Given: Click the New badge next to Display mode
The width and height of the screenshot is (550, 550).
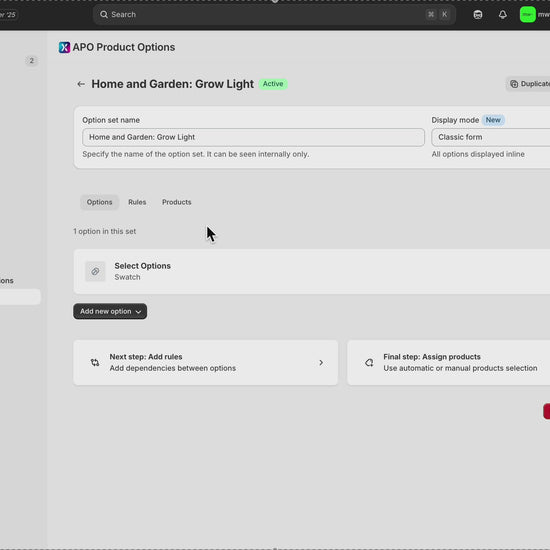Looking at the screenshot, I should (x=493, y=120).
